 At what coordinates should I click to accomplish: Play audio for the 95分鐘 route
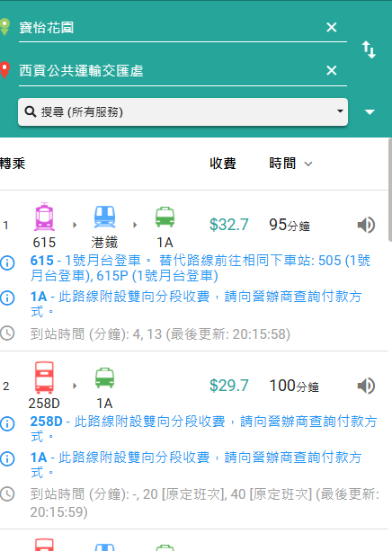[366, 225]
